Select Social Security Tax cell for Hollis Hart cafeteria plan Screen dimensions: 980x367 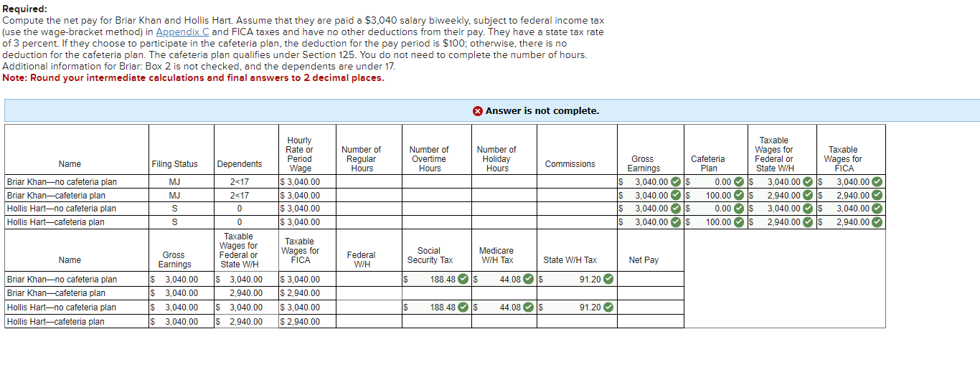pos(435,321)
